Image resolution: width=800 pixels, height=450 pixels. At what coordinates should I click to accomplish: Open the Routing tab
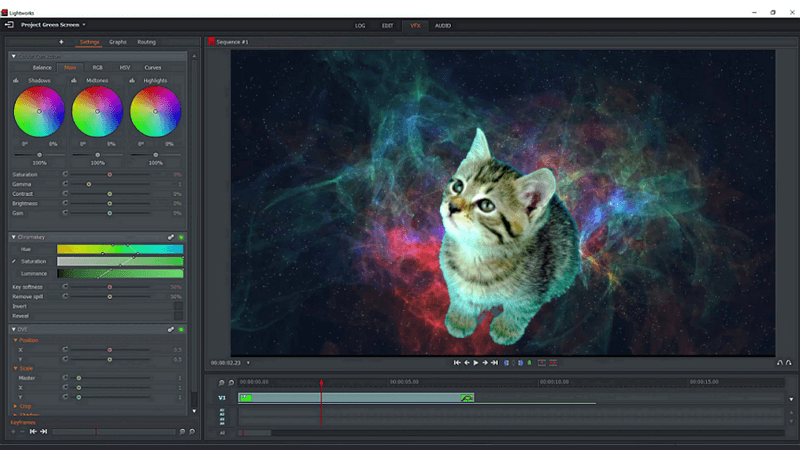pos(146,42)
